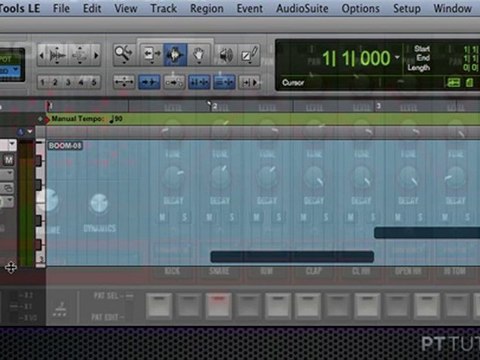Open the Event menu
The image size is (480, 360).
250,8
